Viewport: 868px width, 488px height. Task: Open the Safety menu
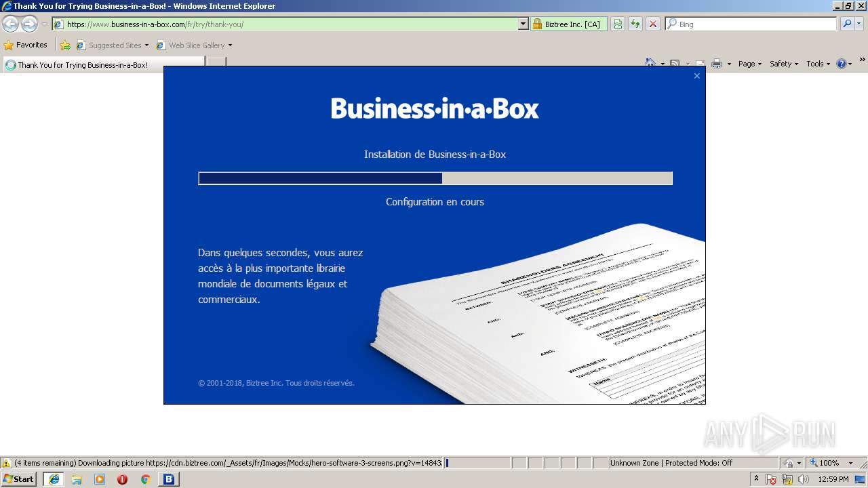coord(784,64)
